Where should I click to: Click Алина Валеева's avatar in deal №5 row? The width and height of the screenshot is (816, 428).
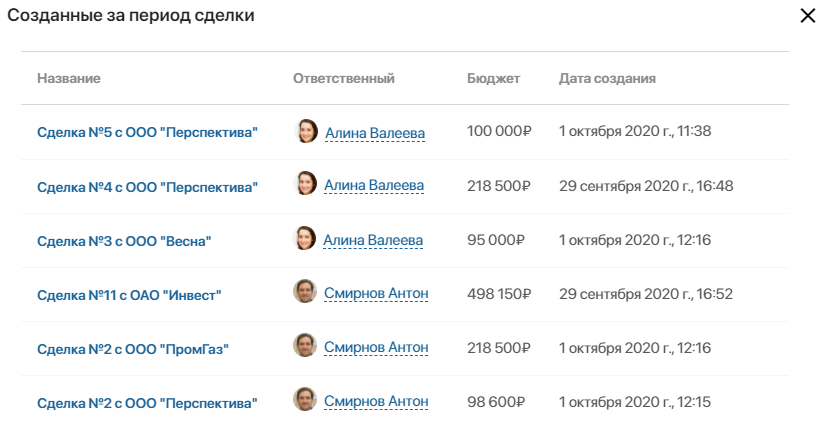[307, 131]
